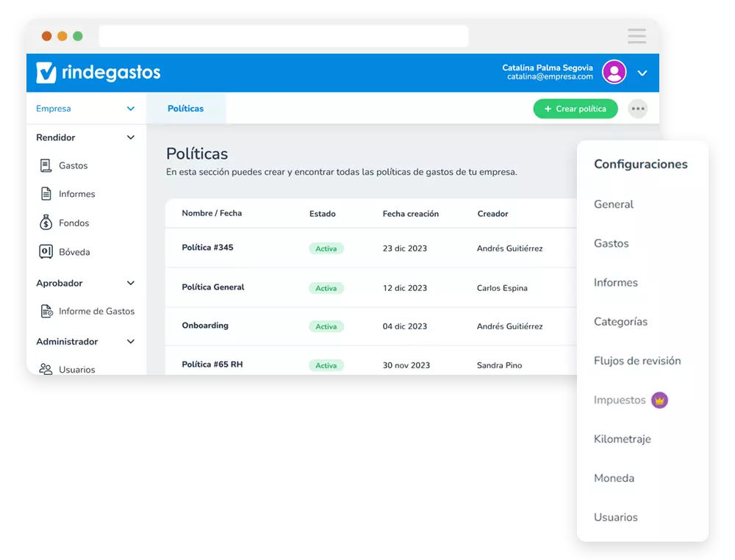Expand the Empresa dropdown

click(130, 109)
